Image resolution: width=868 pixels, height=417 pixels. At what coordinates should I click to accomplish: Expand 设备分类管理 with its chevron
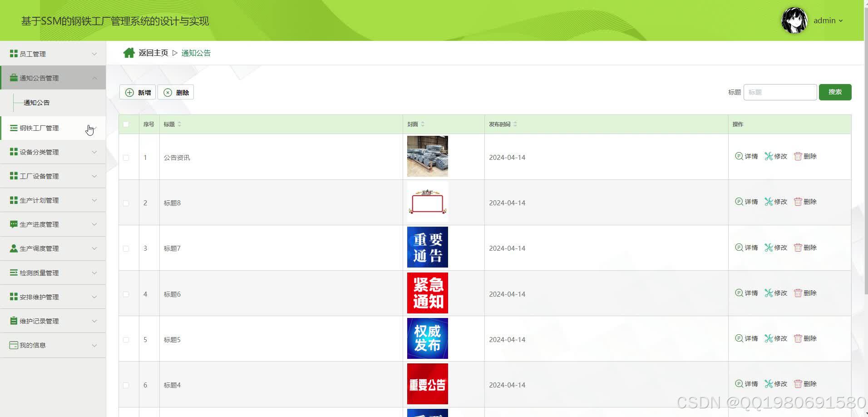(94, 152)
